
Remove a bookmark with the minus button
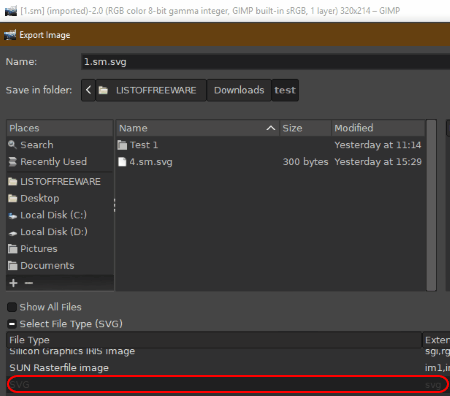click(x=29, y=283)
